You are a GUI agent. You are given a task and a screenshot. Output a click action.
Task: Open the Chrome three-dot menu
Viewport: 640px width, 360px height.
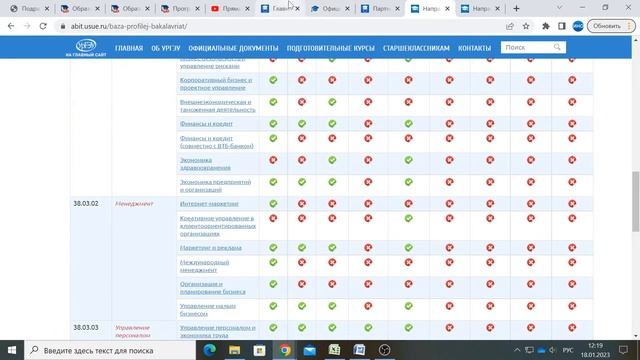point(629,26)
